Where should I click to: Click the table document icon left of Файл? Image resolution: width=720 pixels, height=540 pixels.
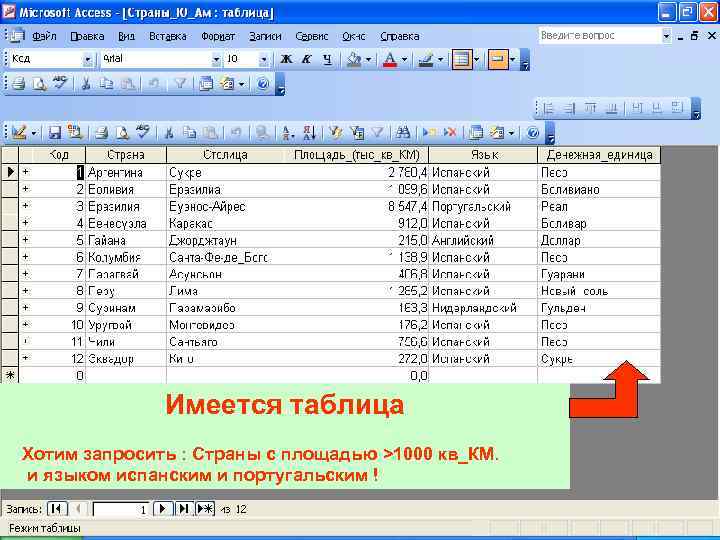coord(17,36)
